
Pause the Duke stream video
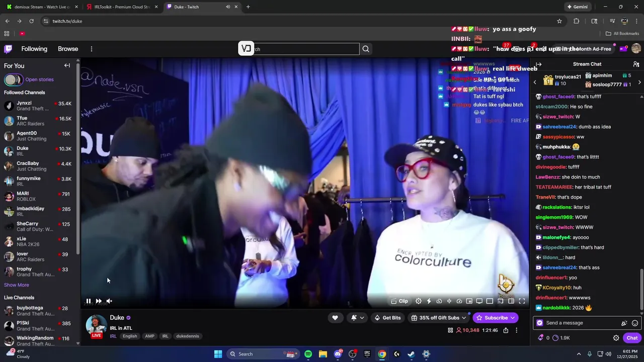pos(89,301)
